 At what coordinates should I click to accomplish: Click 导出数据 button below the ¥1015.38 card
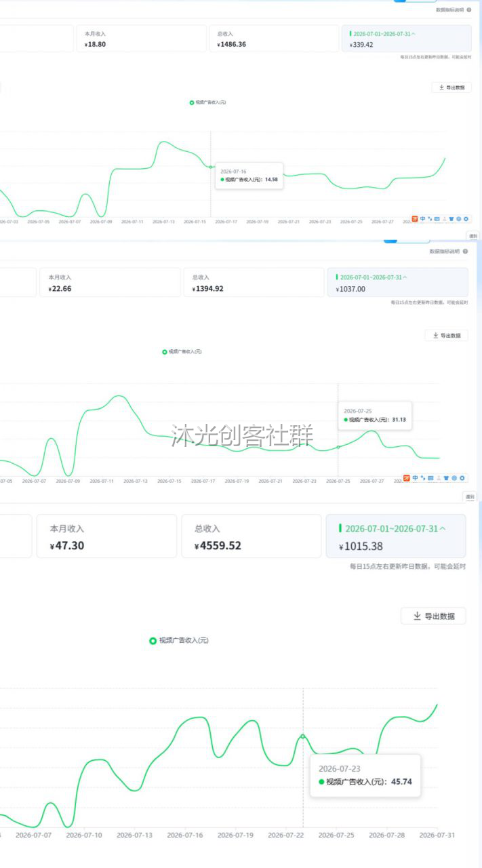433,616
